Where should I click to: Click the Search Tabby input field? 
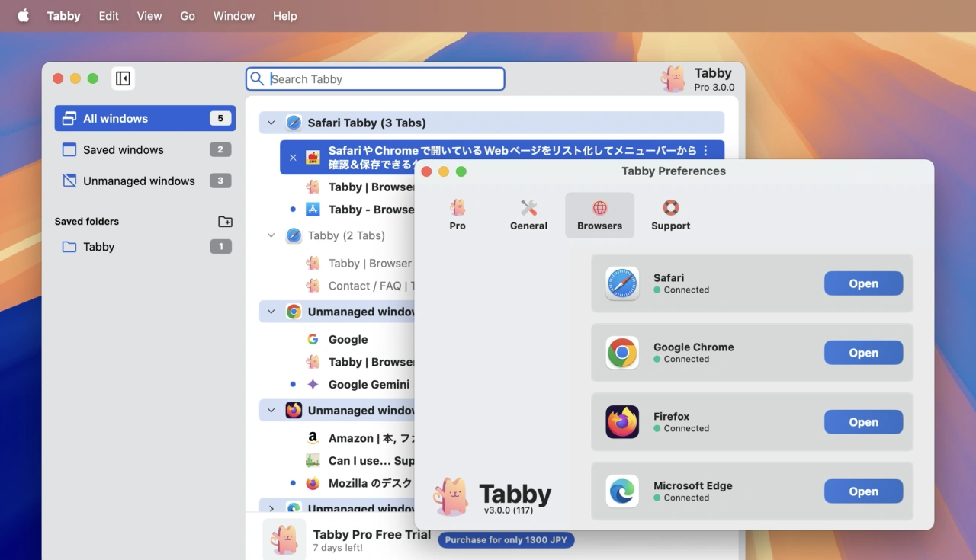(381, 79)
